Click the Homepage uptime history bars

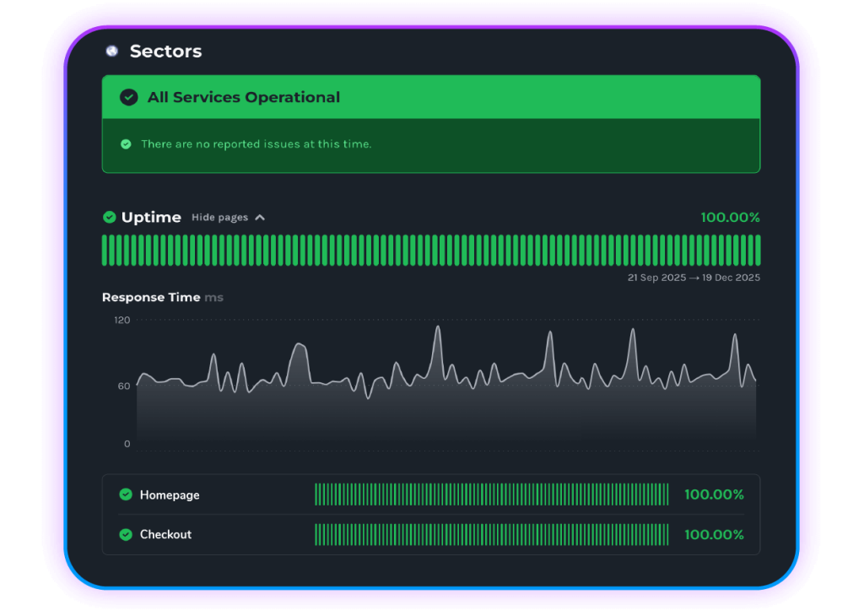tap(491, 494)
